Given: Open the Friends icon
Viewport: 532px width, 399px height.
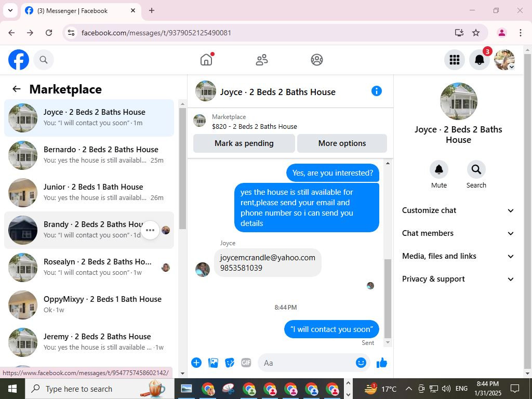Looking at the screenshot, I should click(x=262, y=60).
